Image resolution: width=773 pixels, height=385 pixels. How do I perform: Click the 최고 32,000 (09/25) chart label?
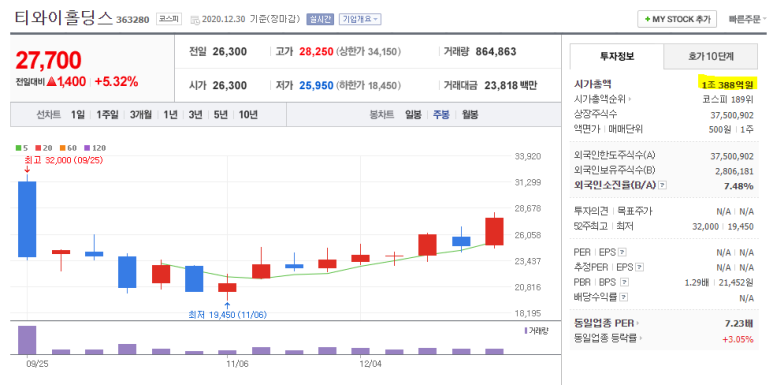(64, 160)
